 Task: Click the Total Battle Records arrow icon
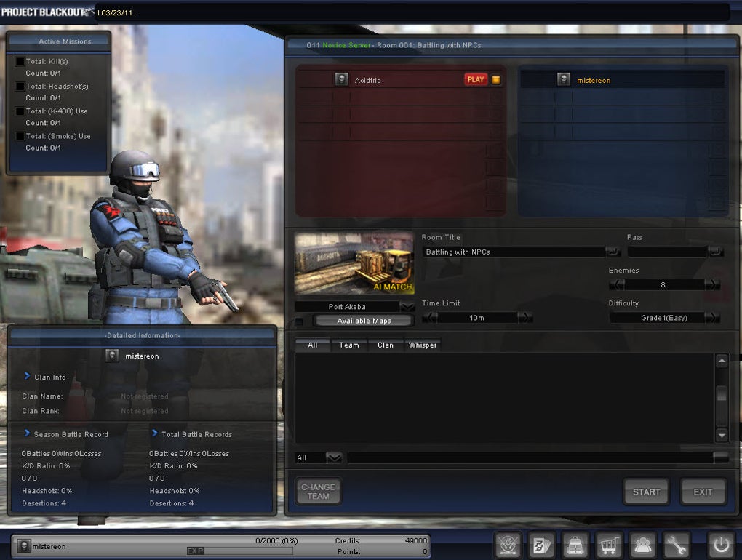click(154, 433)
